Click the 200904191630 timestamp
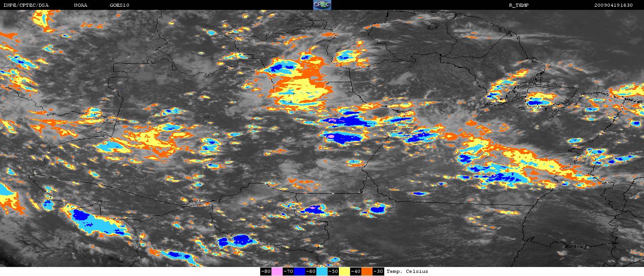644x276 pixels. [613, 5]
